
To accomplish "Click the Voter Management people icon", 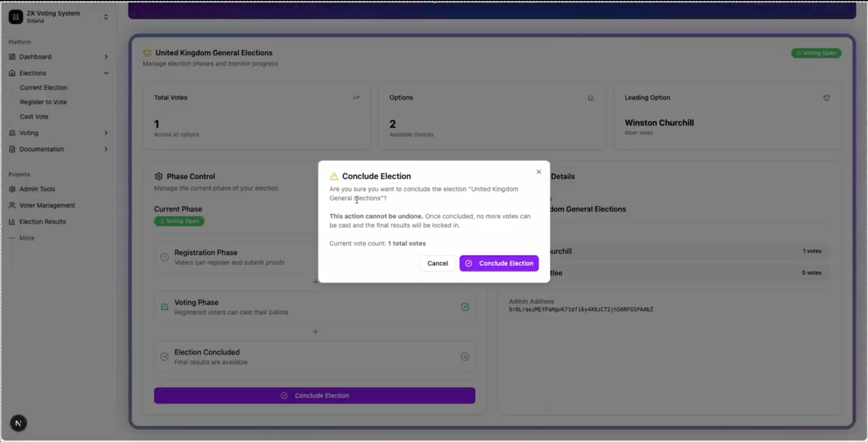I will [12, 205].
